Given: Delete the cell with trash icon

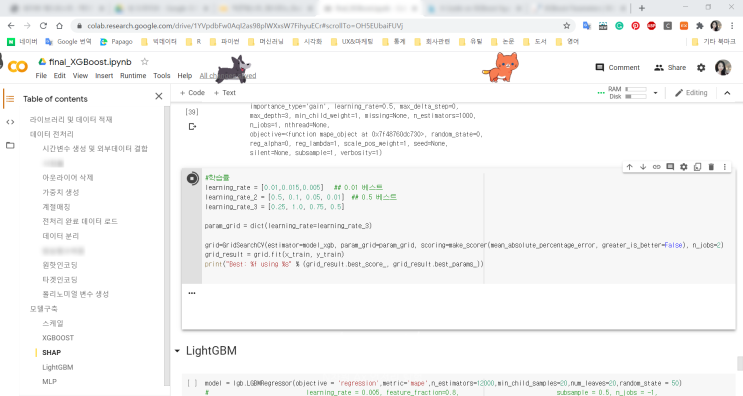Looking at the screenshot, I should pos(711,167).
